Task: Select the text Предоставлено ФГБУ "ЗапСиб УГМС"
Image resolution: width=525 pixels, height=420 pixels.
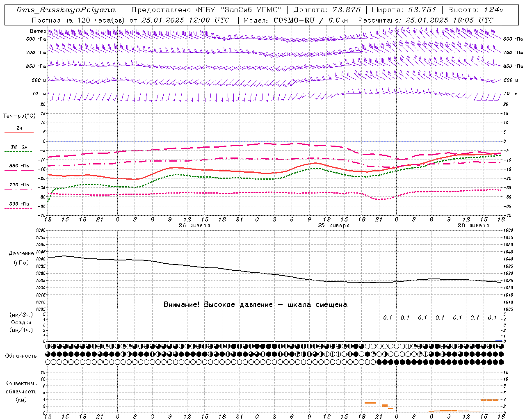Action: (207, 10)
